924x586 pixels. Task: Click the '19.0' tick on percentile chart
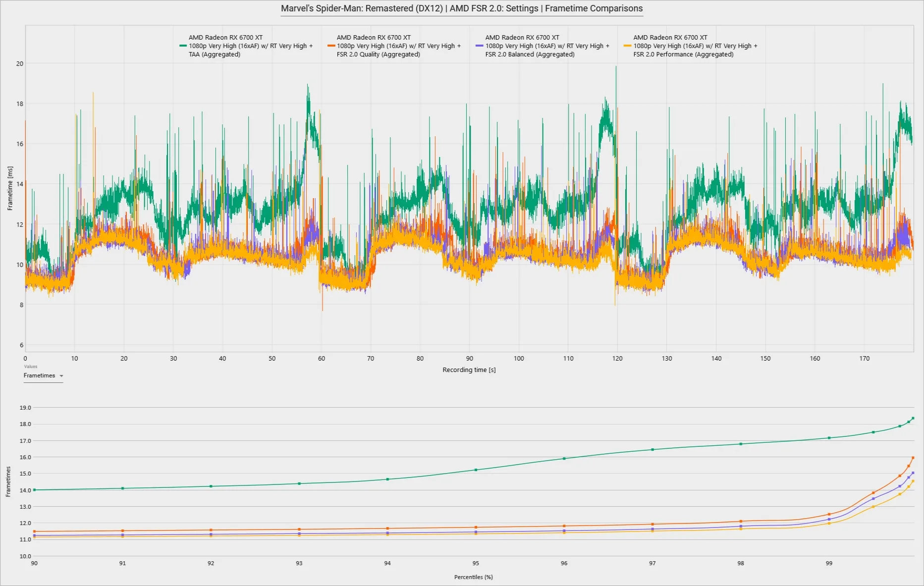coord(25,408)
